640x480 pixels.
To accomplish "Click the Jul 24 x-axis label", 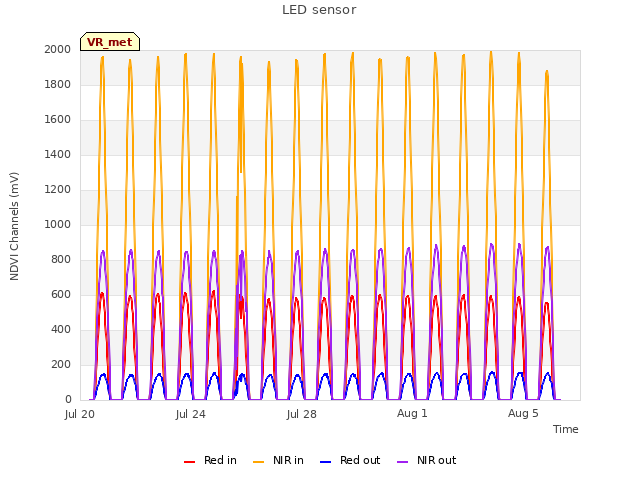I will click(x=191, y=414).
